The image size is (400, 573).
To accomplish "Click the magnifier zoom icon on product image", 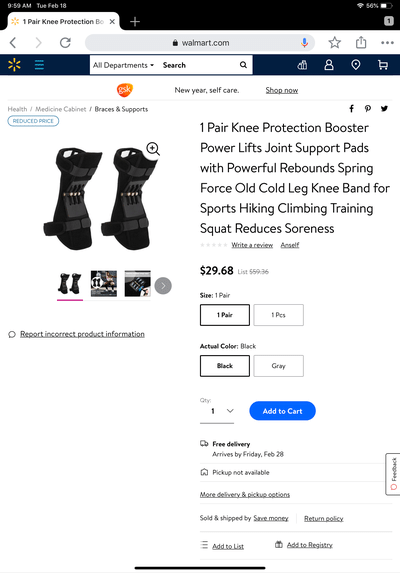I will point(153,149).
